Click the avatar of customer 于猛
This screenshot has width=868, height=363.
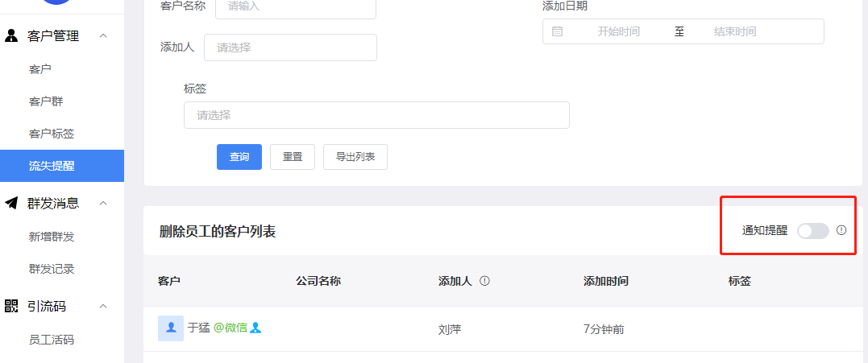coord(171,328)
